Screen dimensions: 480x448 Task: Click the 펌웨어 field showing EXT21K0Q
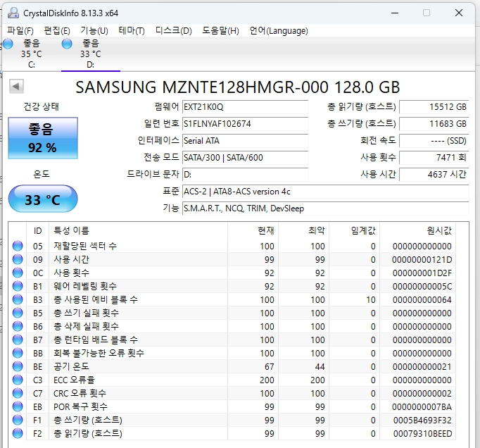(x=245, y=107)
